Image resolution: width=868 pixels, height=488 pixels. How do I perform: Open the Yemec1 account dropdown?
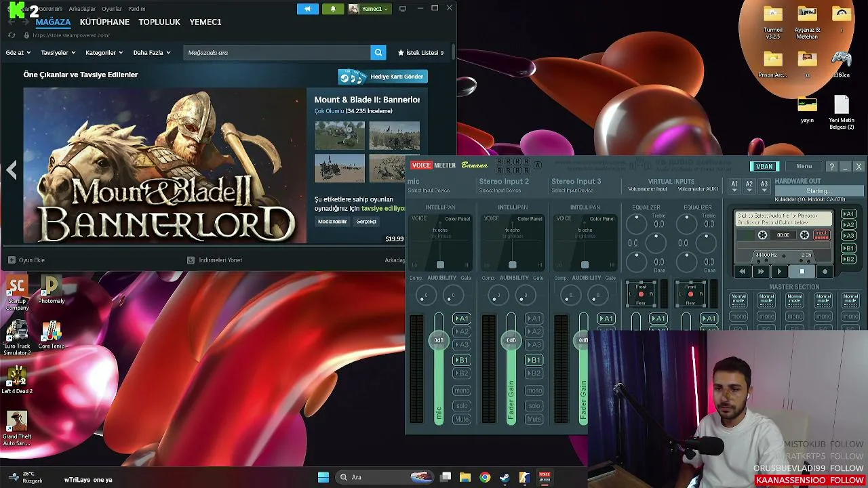tap(369, 9)
